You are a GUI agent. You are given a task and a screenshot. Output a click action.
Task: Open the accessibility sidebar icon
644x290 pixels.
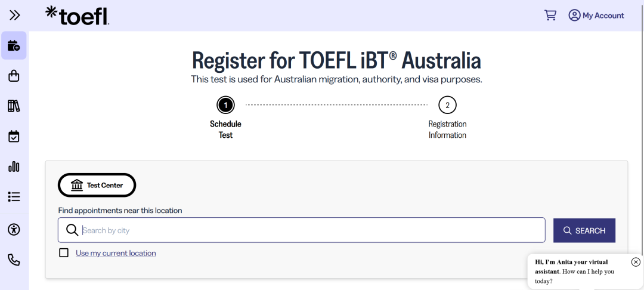pyautogui.click(x=14, y=229)
